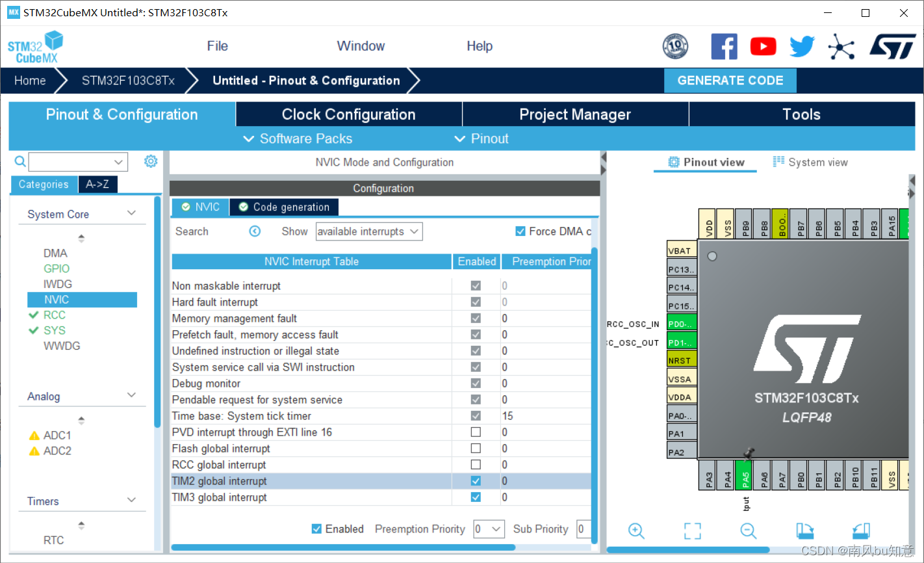Click the ST community network icon
Image resolution: width=924 pixels, height=563 pixels.
tap(841, 47)
